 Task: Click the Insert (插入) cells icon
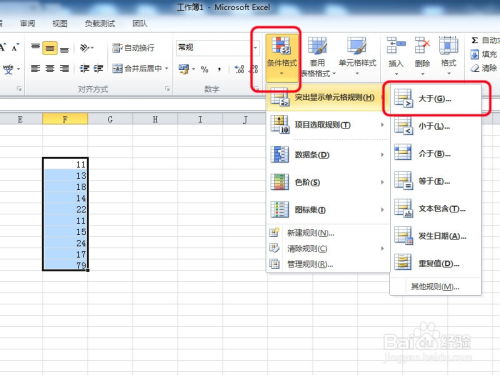click(396, 46)
